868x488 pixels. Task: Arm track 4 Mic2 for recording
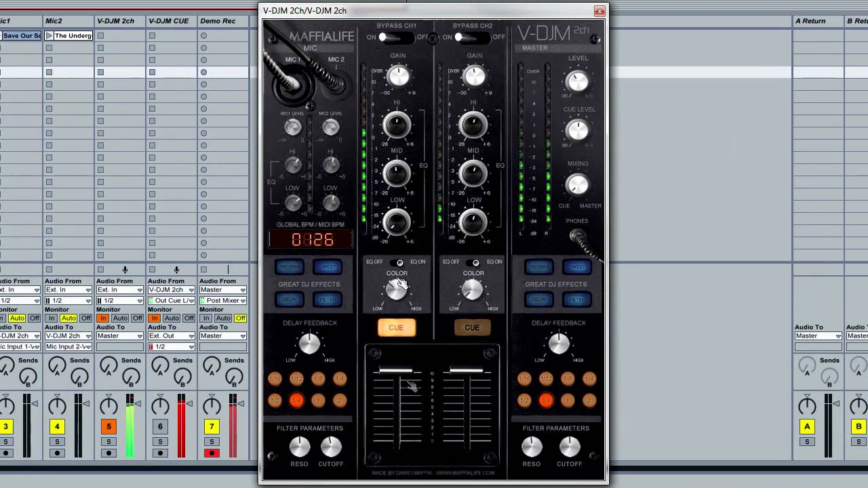pos(57,453)
